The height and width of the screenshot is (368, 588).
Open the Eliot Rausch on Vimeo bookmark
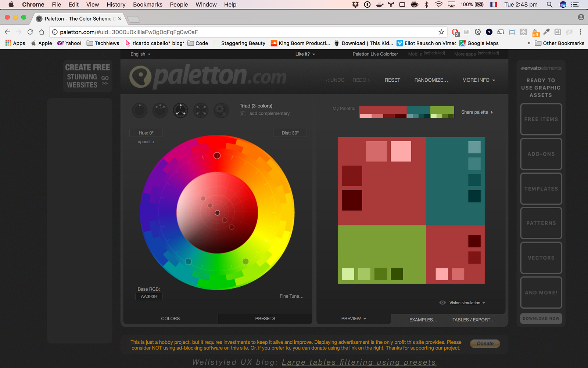426,43
